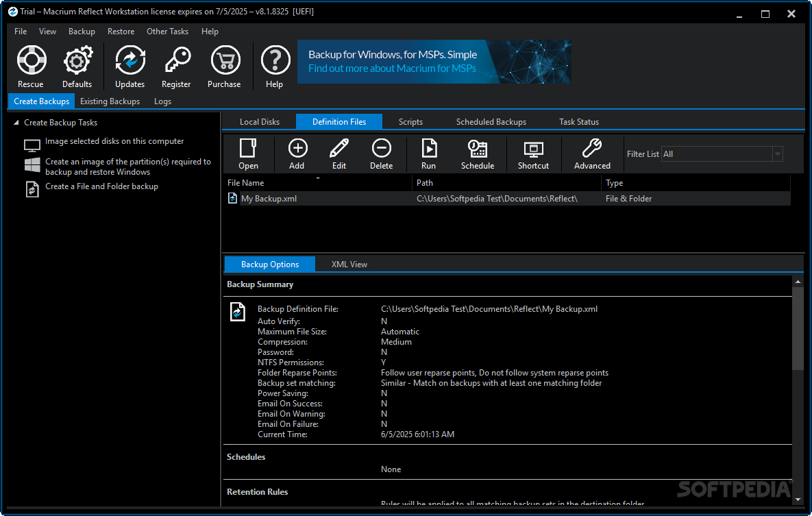Click the Current Time value 6/5/2025 6:01:13 AM

click(x=417, y=434)
